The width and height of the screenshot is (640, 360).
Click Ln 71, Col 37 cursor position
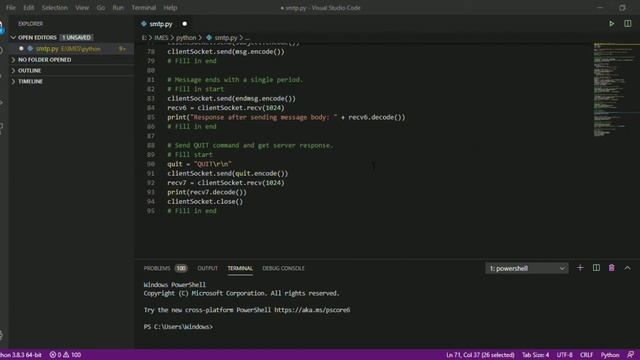[x=480, y=355]
